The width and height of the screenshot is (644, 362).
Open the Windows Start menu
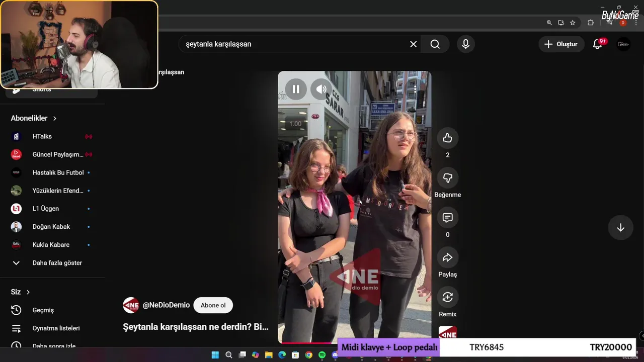click(215, 355)
